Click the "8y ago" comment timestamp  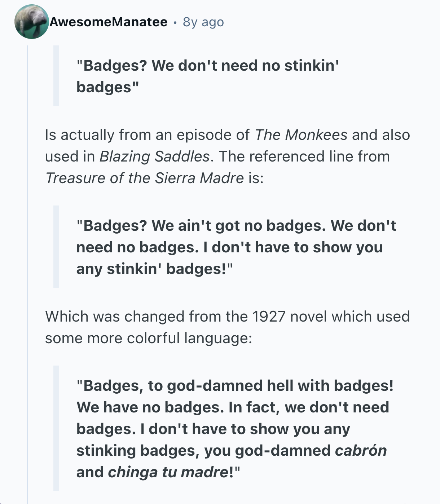click(x=203, y=22)
